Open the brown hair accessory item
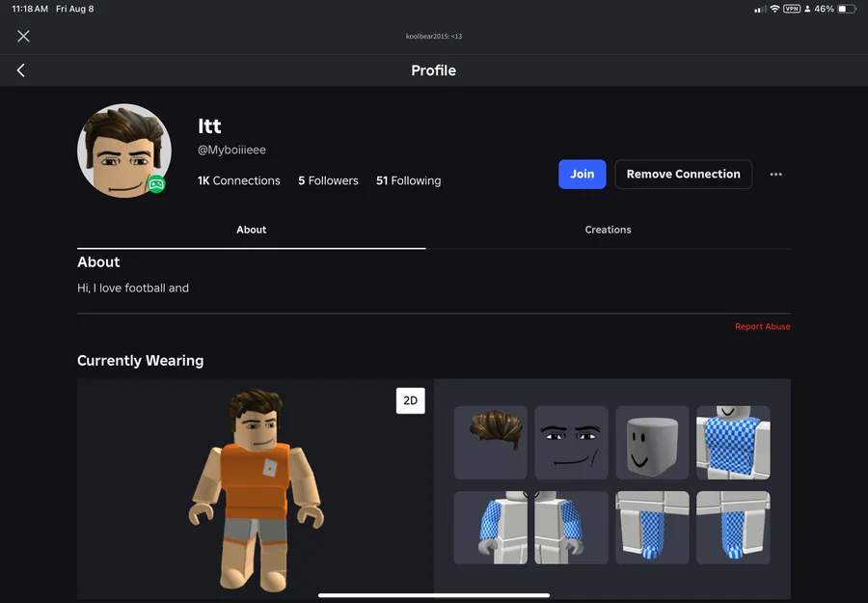The height and width of the screenshot is (603, 868). tap(491, 443)
